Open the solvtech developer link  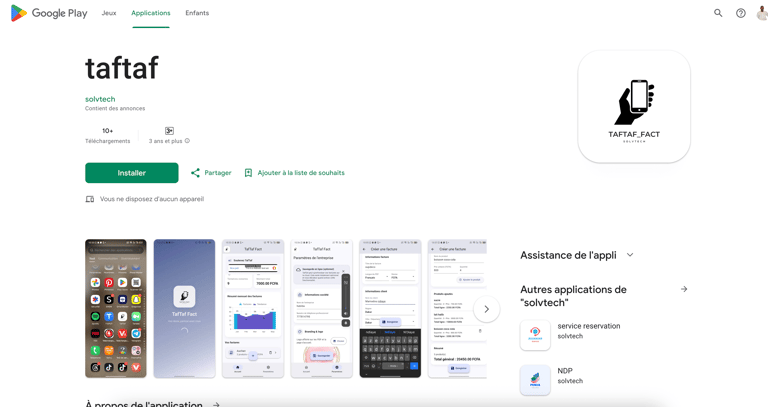click(100, 99)
